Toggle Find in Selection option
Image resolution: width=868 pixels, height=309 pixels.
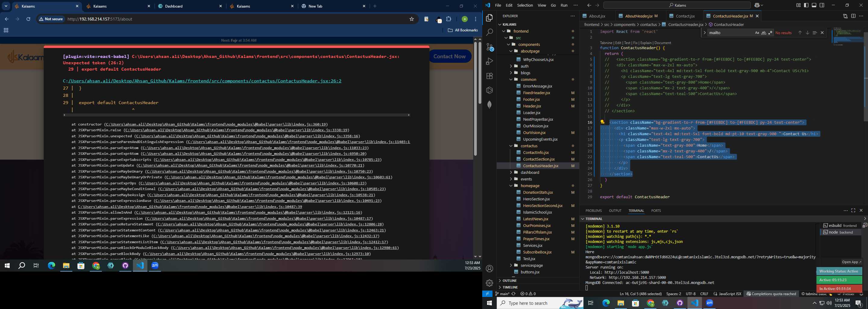pyautogui.click(x=815, y=33)
